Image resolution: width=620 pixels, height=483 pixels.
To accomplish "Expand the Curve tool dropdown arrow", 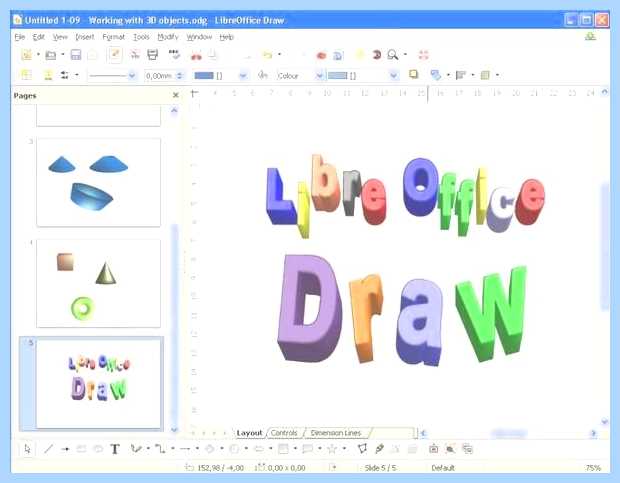I will 148,449.
